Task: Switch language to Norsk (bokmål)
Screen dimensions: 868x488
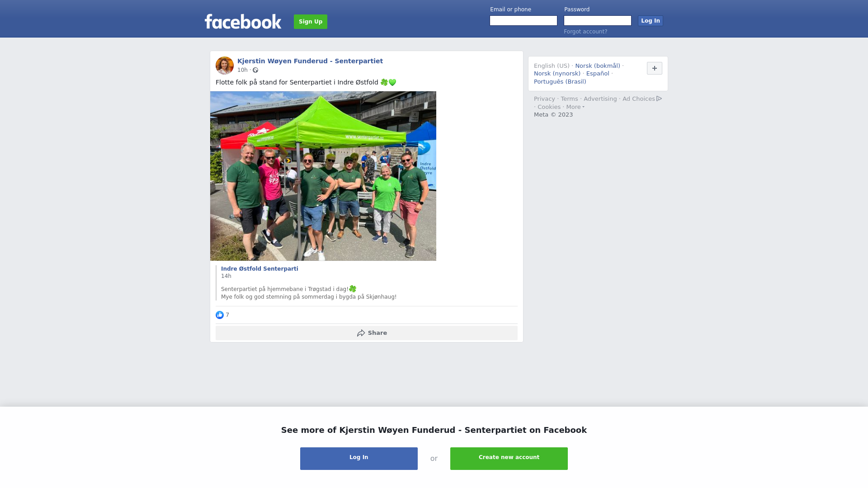Action: (x=598, y=66)
